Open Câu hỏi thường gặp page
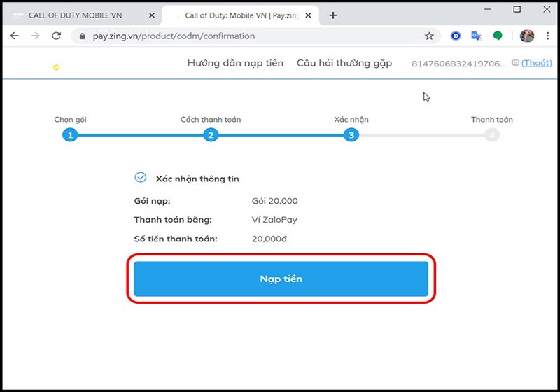The image size is (560, 392). click(x=344, y=63)
